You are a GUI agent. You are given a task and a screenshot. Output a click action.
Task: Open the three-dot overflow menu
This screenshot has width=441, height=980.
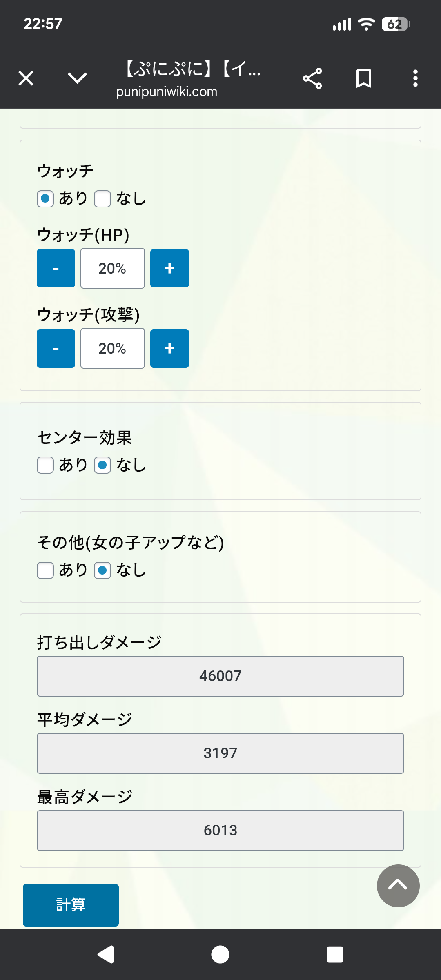(415, 78)
